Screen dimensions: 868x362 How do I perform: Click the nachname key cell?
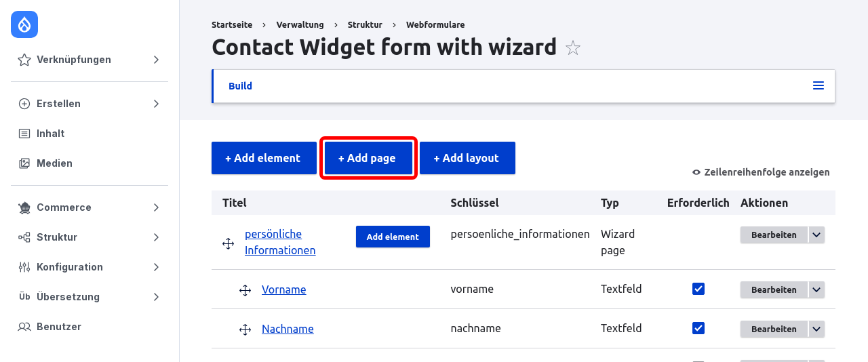[475, 328]
